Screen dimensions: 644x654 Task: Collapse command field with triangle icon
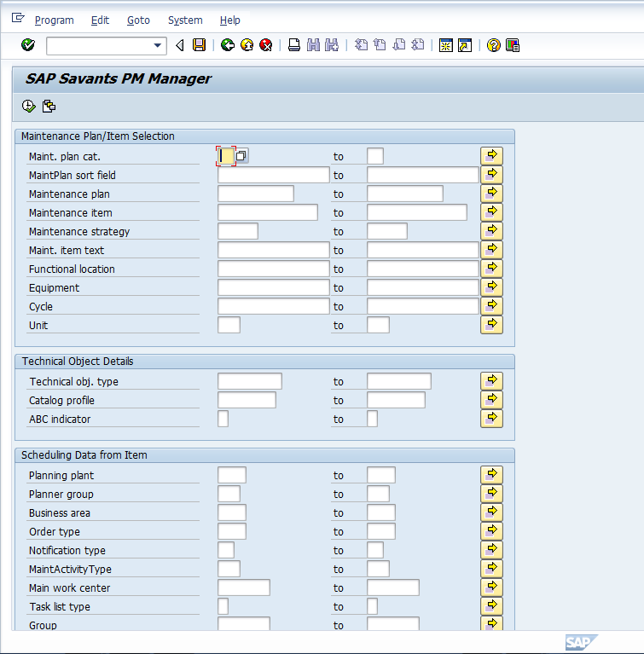tap(180, 45)
